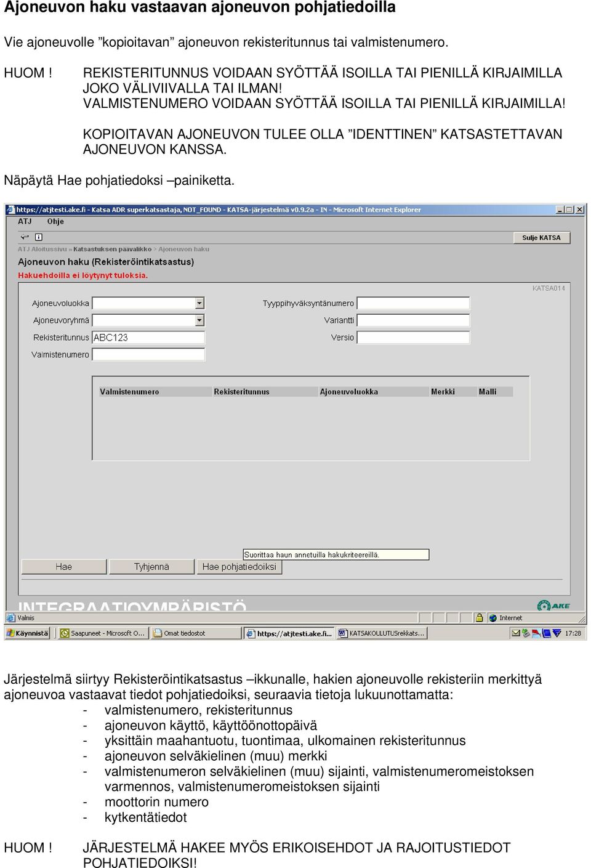Switch to the https://atjtesti.ake.fi taskbar item

(289, 633)
